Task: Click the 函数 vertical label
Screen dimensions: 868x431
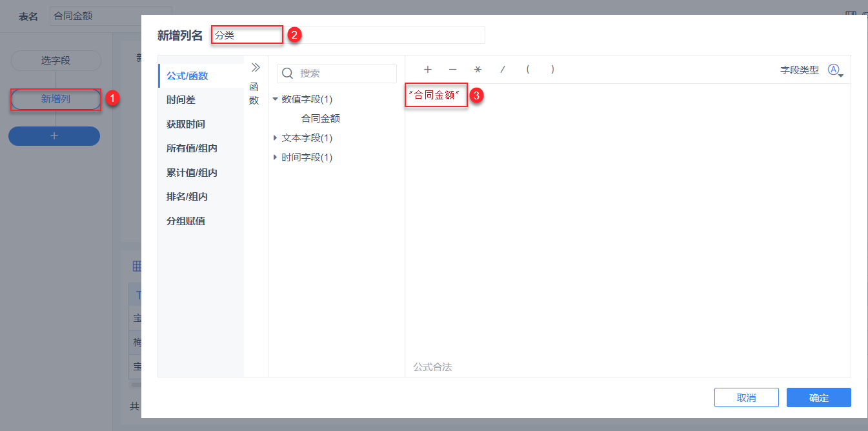Action: pyautogui.click(x=254, y=94)
